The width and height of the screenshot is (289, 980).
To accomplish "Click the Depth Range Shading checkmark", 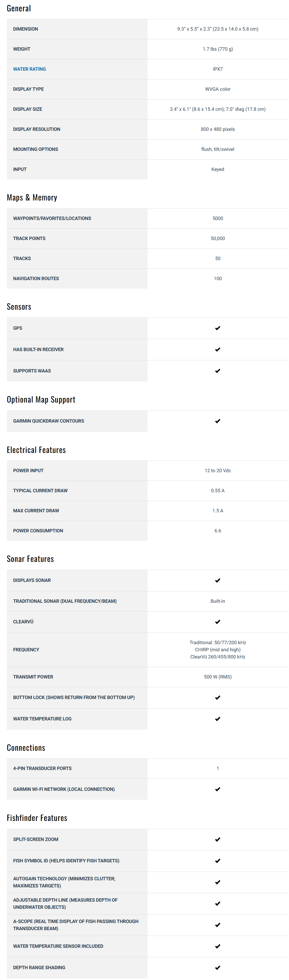I will click(217, 967).
